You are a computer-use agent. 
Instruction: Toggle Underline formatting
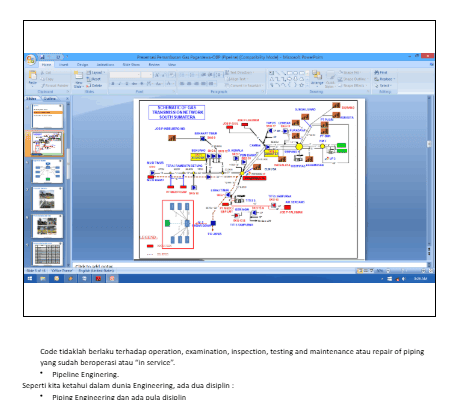point(127,83)
